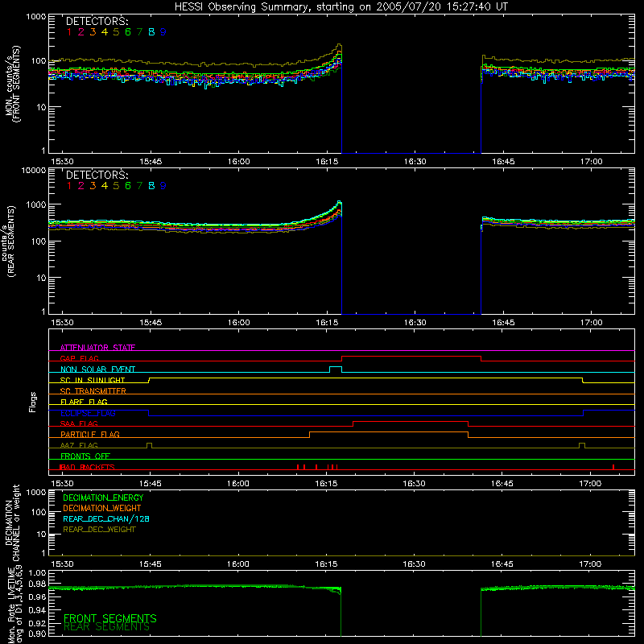Click the 0.98 y-axis value on the livetime plot
This screenshot has height=644, width=644.
(37, 584)
